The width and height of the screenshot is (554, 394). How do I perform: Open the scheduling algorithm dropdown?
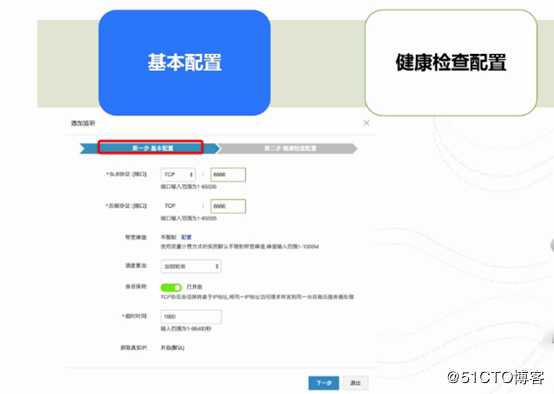[191, 266]
